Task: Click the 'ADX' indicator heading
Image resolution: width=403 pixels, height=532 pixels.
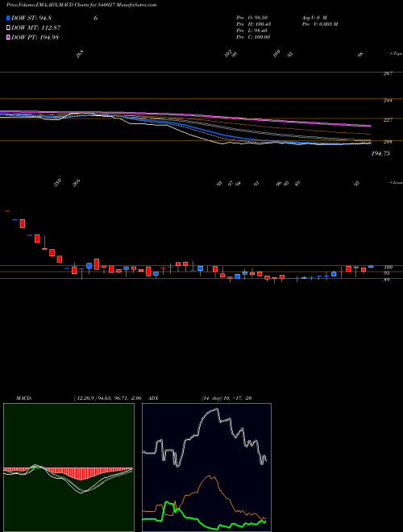Action: (x=153, y=398)
